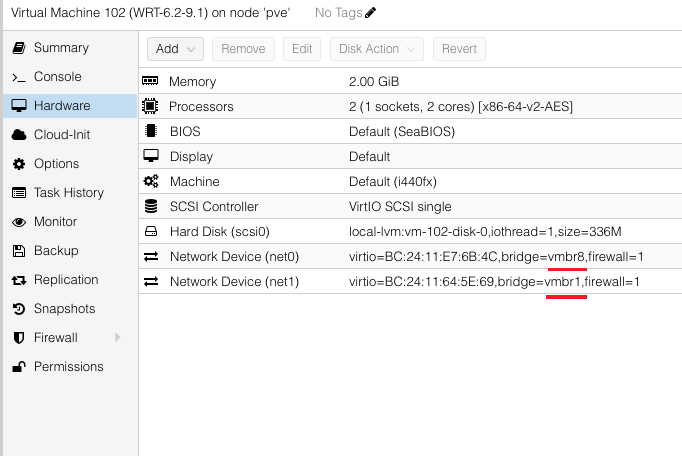This screenshot has height=456, width=682.
Task: Click the Revert button
Action: pyautogui.click(x=459, y=49)
